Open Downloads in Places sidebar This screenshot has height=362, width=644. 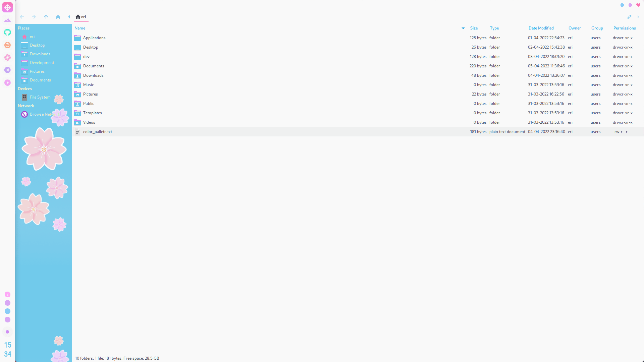40,54
